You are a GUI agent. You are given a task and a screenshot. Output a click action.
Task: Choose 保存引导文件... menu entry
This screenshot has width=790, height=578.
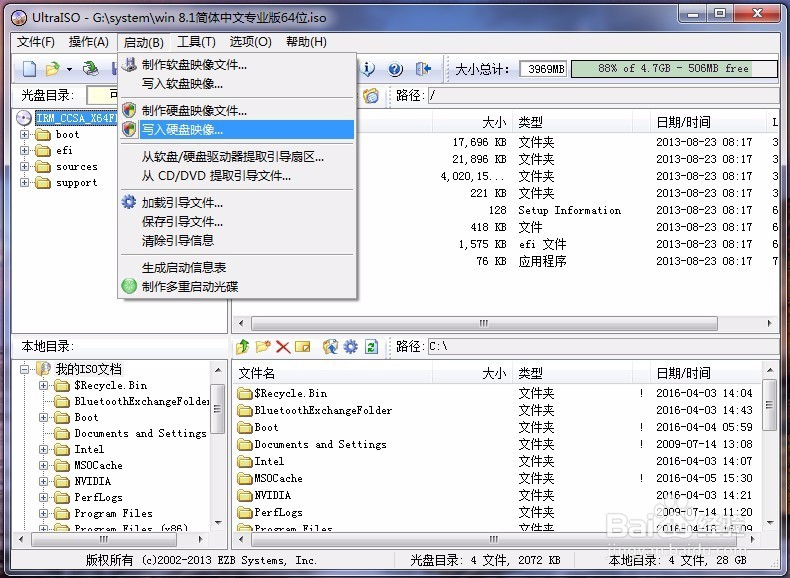[x=237, y=221]
